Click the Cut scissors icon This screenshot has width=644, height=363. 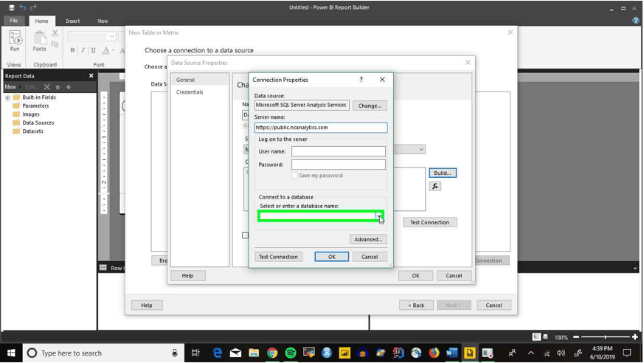(x=55, y=33)
